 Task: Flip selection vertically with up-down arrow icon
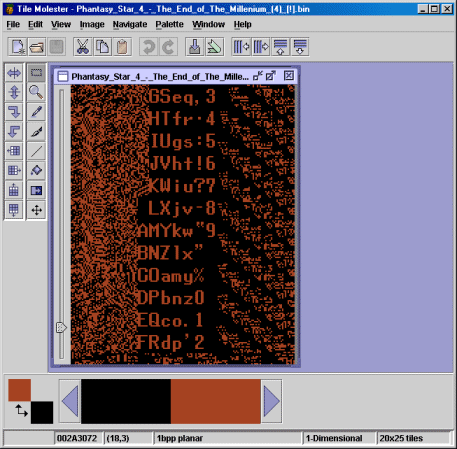pos(14,92)
